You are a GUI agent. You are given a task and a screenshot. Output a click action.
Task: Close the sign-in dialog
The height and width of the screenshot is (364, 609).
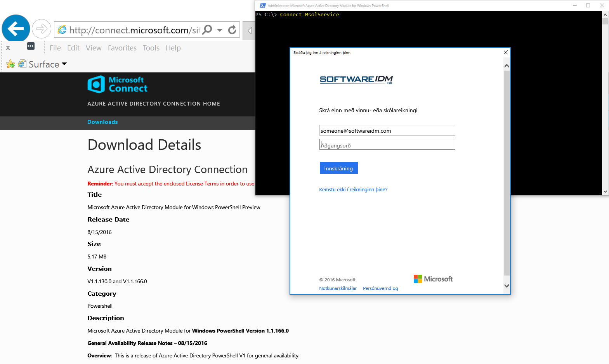pyautogui.click(x=505, y=52)
